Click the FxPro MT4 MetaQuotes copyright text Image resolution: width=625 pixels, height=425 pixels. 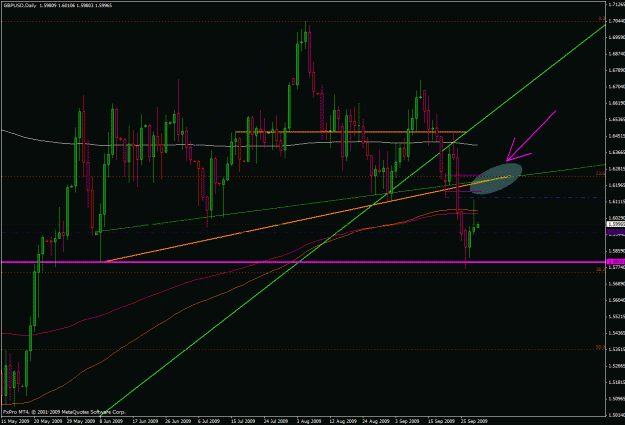[x=64, y=412]
